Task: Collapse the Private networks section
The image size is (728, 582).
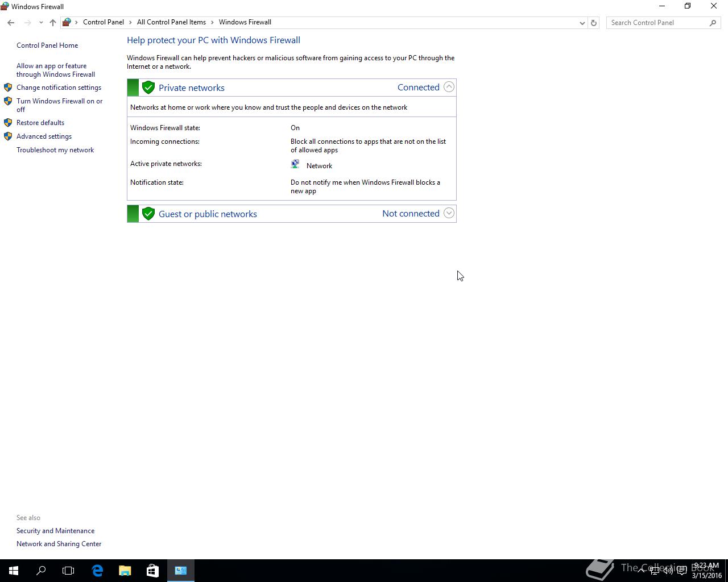Action: click(449, 87)
